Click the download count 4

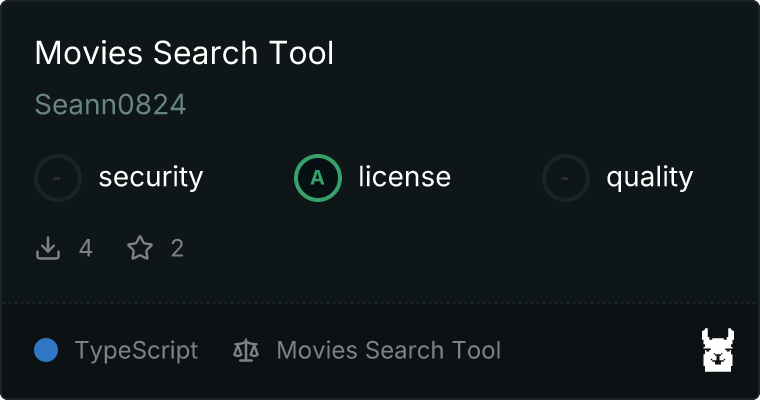pyautogui.click(x=86, y=248)
